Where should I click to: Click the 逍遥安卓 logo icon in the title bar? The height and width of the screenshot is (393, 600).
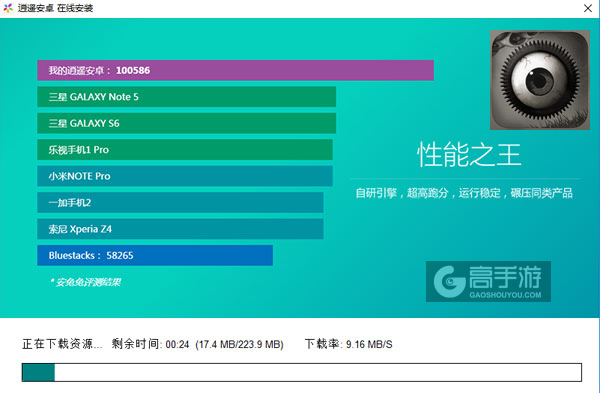point(8,8)
